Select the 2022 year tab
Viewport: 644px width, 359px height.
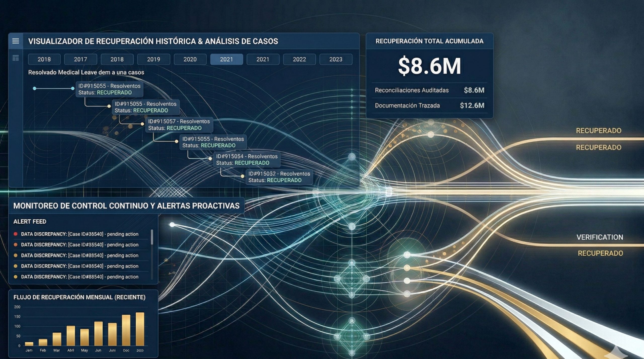(299, 59)
